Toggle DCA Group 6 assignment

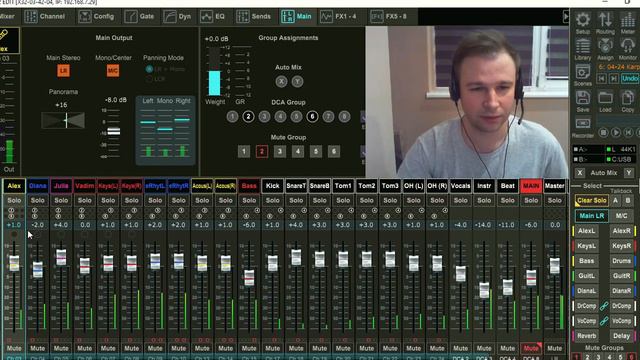pos(312,117)
